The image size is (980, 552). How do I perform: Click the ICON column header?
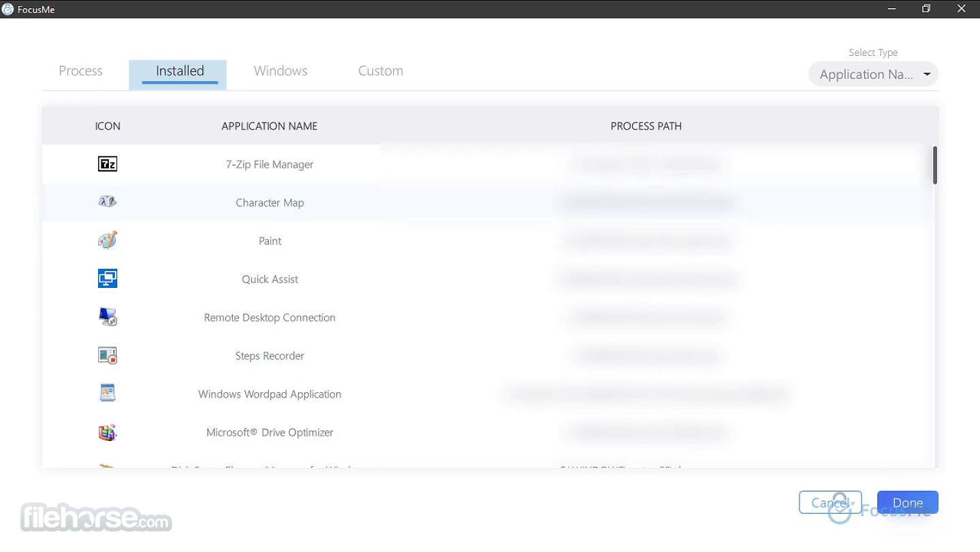tap(108, 126)
